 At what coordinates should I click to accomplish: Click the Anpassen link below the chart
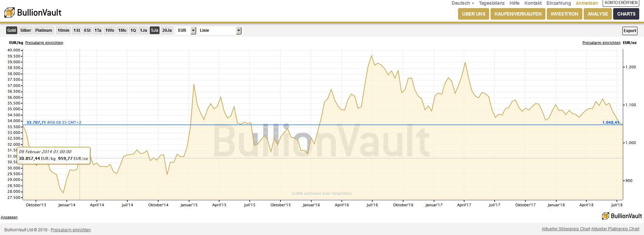(9, 217)
